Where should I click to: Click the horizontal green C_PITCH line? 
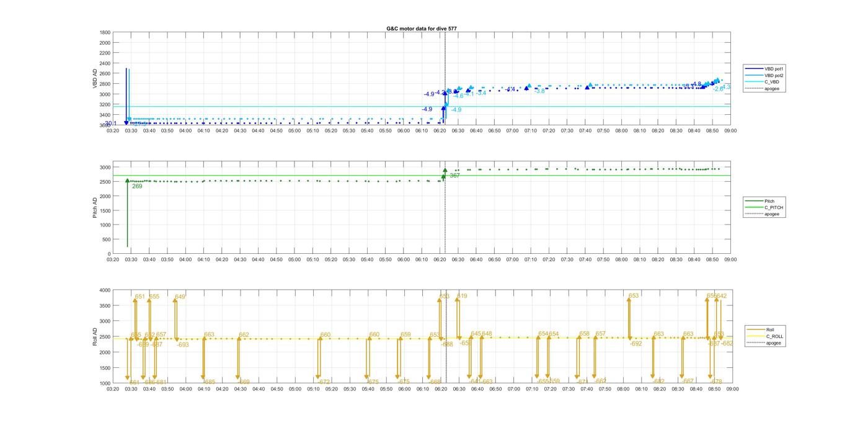pos(422,175)
